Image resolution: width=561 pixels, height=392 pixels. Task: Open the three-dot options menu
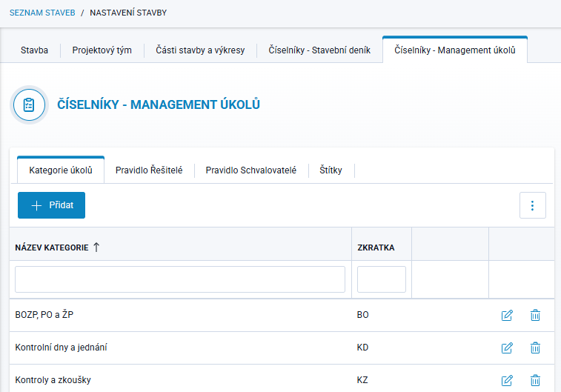click(532, 205)
